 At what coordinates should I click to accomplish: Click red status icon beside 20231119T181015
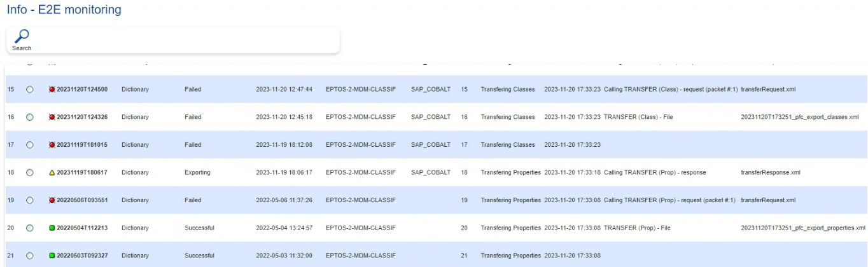coord(52,145)
